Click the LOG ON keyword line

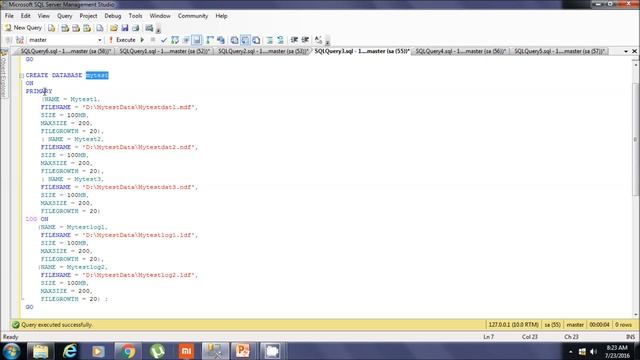37,219
